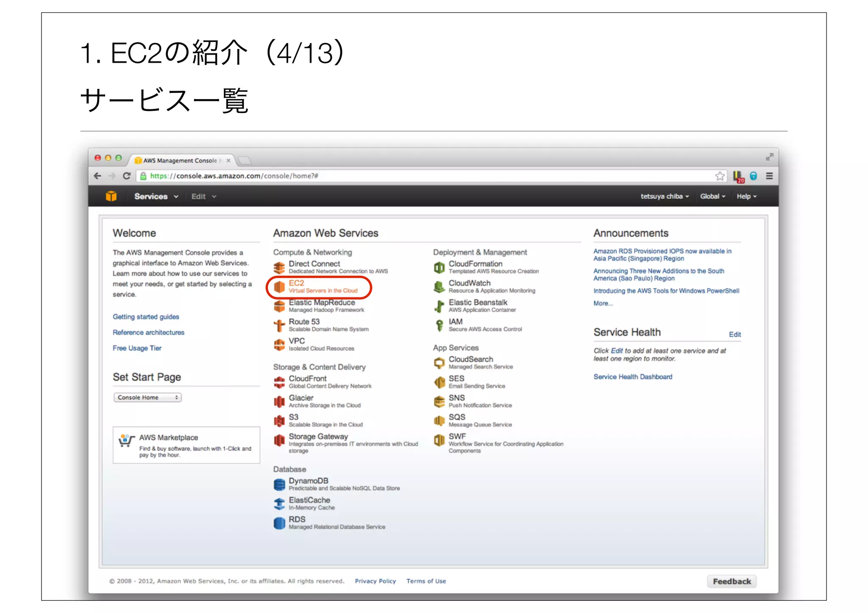Viewport: 868px width, 613px height.
Task: Open the Getting started guides link
Action: tap(146, 317)
